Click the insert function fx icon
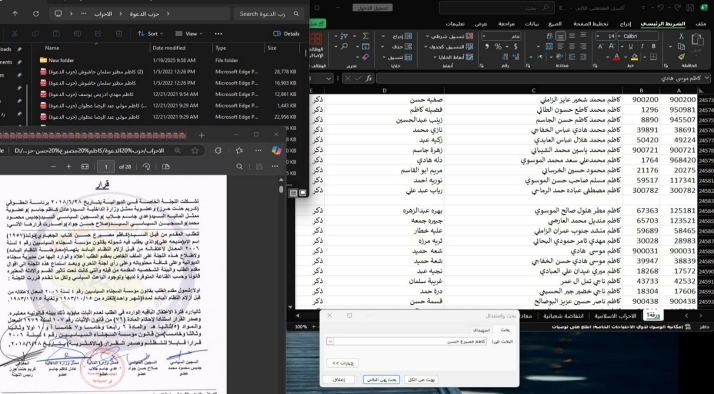 369,78
